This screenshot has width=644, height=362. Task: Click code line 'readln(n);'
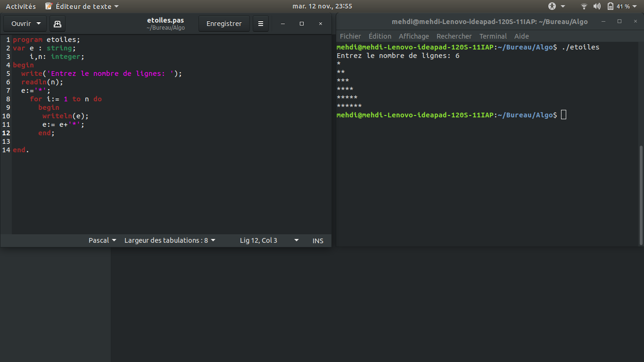point(42,82)
